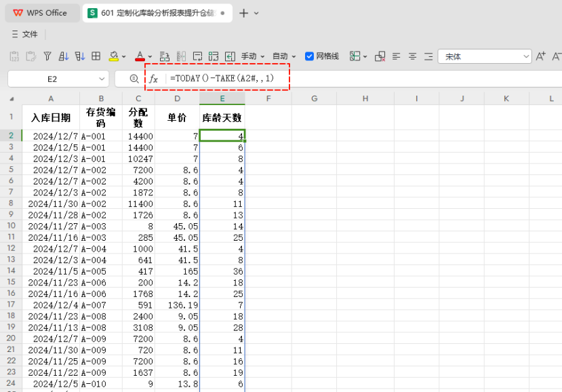Open the 宋体 font name dropdown
This screenshot has height=392, width=562.
525,57
